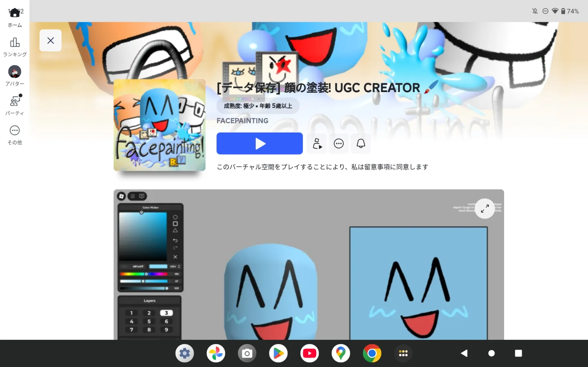Tap the person-with-play-arrow icon beside the play button

(x=317, y=144)
